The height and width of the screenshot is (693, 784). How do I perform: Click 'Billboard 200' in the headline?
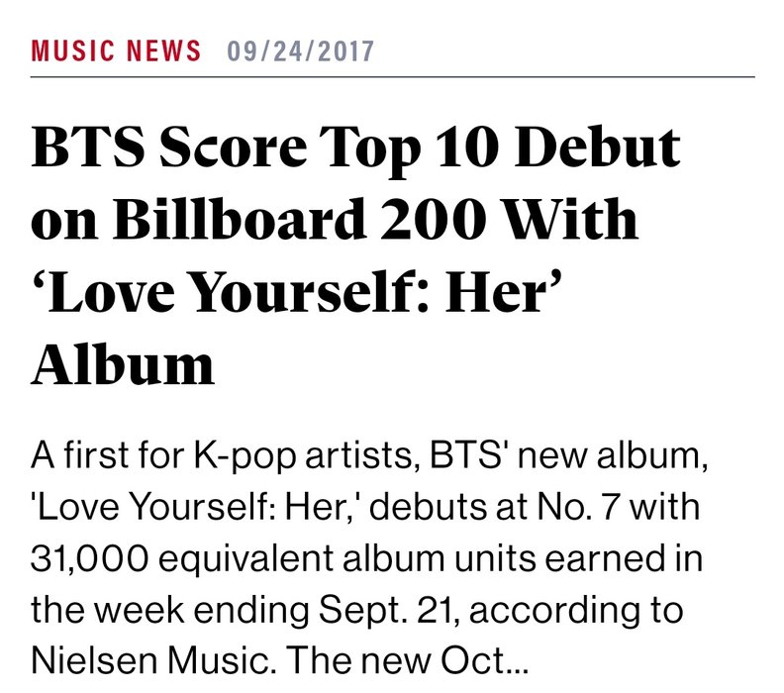[301, 220]
